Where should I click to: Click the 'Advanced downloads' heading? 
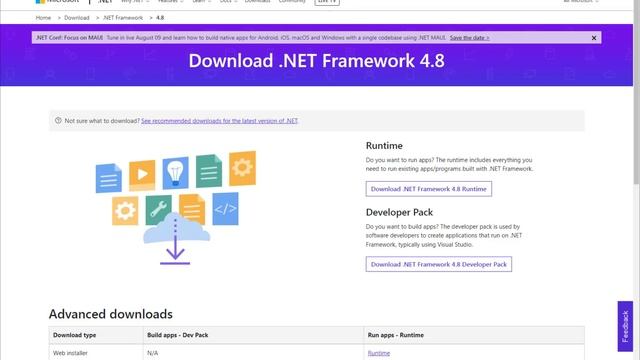pyautogui.click(x=111, y=314)
